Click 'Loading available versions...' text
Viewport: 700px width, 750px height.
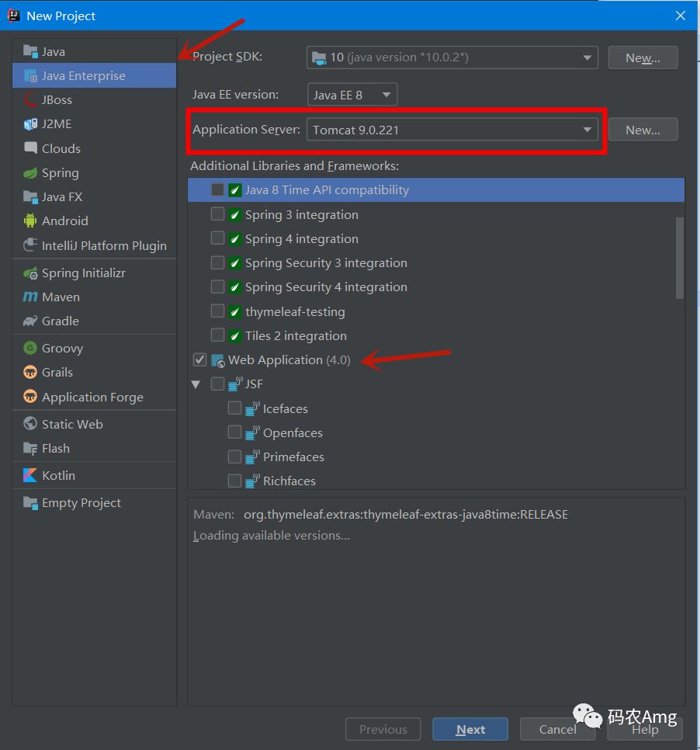(x=271, y=535)
